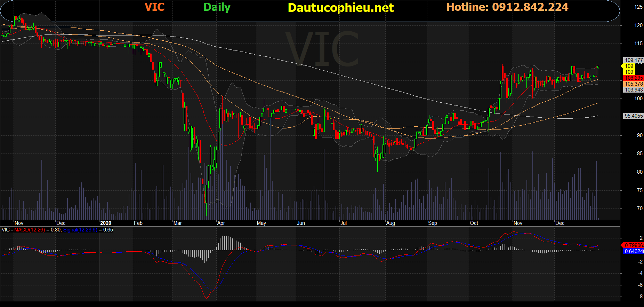
Task: Click the orange VIC ticker symbol title
Action: pyautogui.click(x=154, y=7)
